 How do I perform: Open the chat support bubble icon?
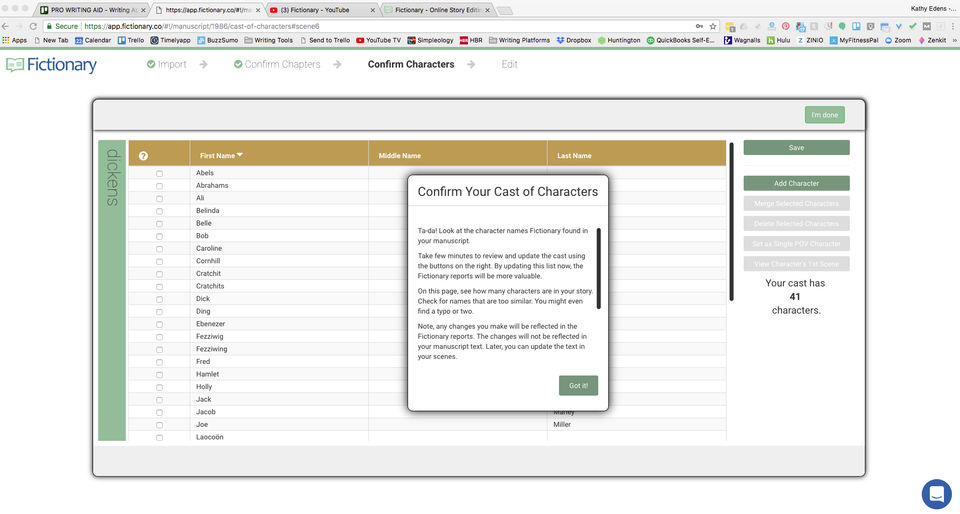click(x=936, y=493)
